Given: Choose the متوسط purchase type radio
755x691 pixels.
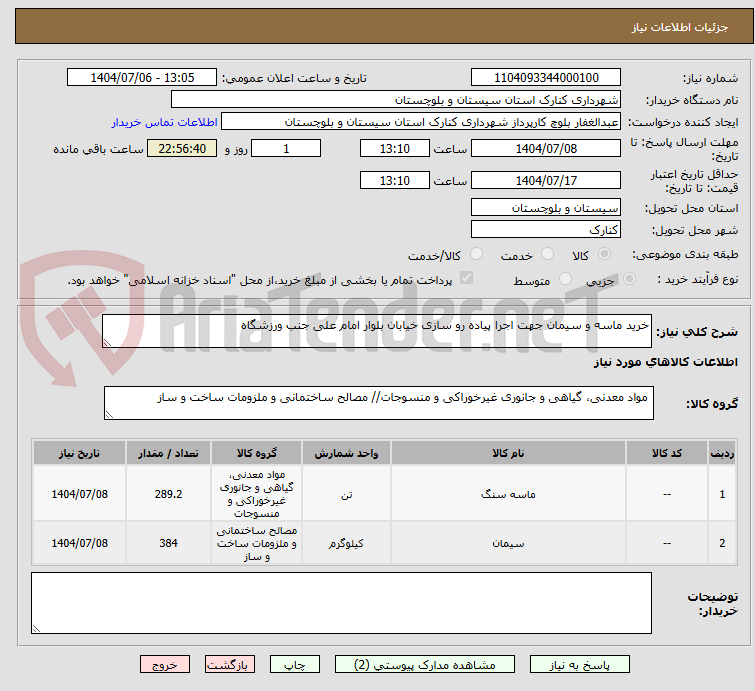Looking at the screenshot, I should pyautogui.click(x=566, y=280).
